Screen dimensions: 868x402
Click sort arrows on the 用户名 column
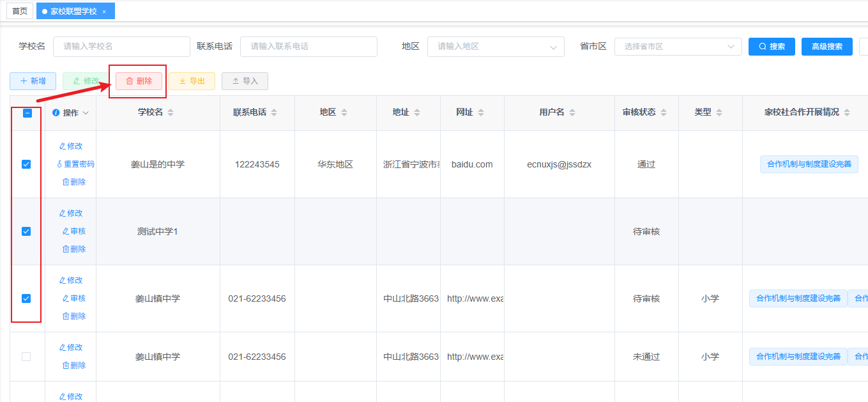(572, 112)
